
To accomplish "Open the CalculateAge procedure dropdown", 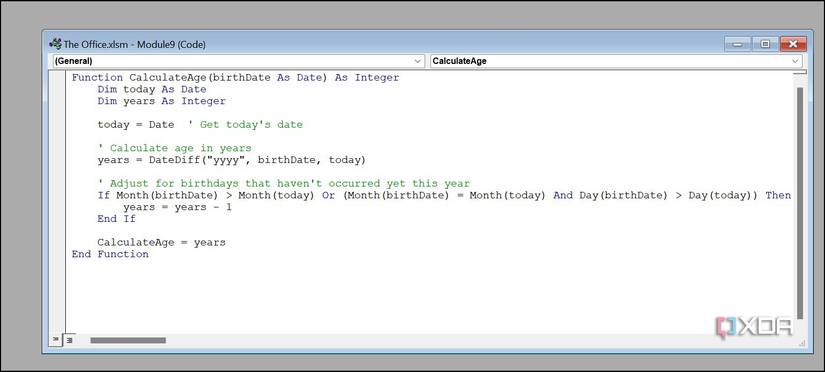I will 616,61.
